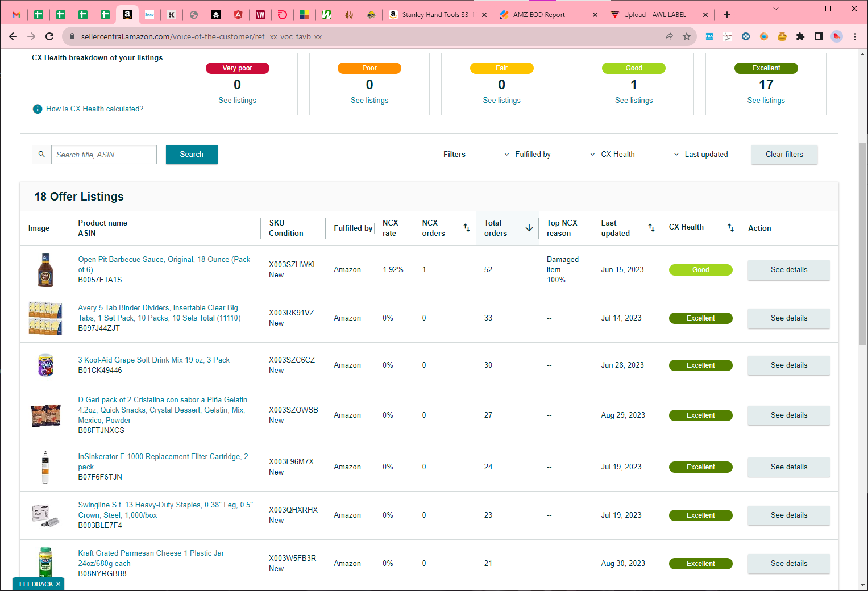Select SKU text X003SZHWKL

point(293,264)
